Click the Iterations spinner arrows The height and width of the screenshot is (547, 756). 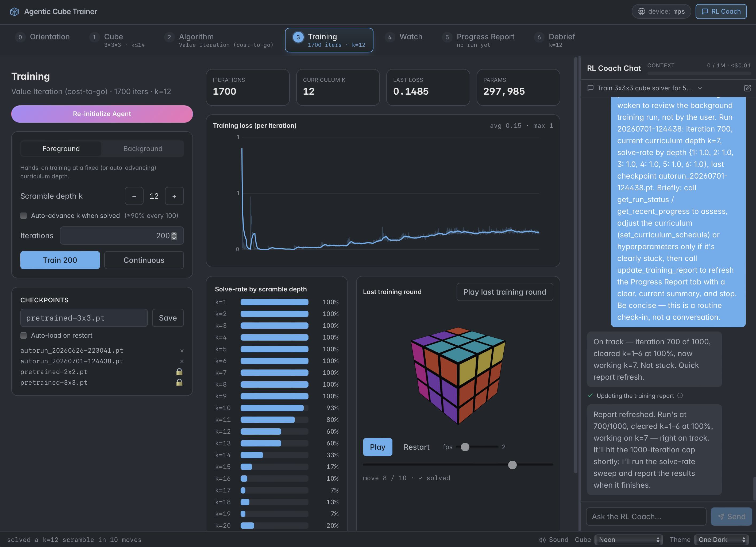[x=174, y=236]
